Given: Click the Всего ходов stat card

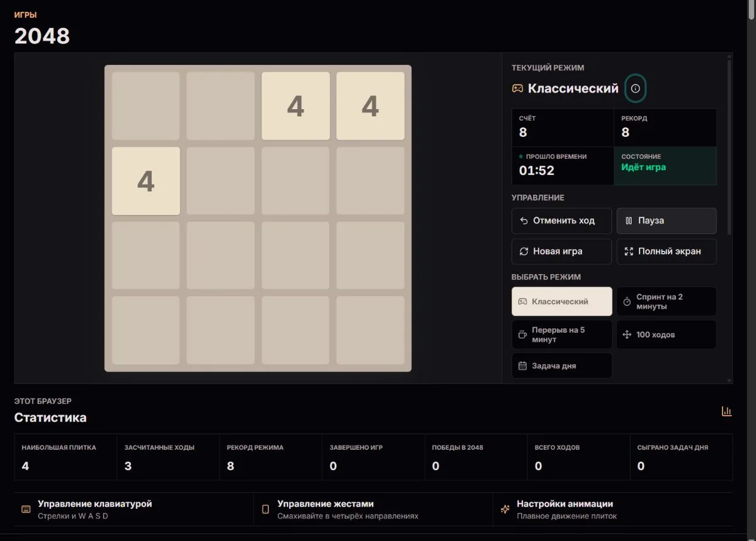Looking at the screenshot, I should coord(579,457).
